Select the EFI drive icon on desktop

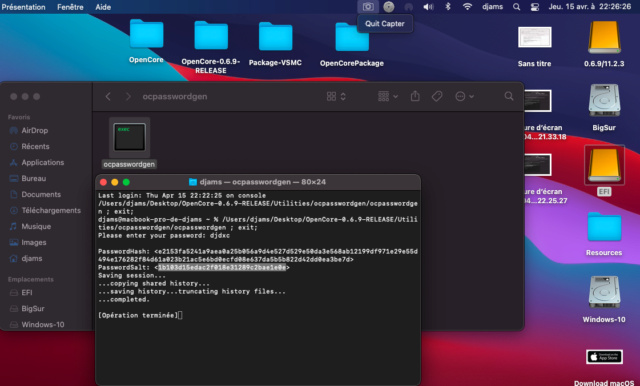click(604, 165)
